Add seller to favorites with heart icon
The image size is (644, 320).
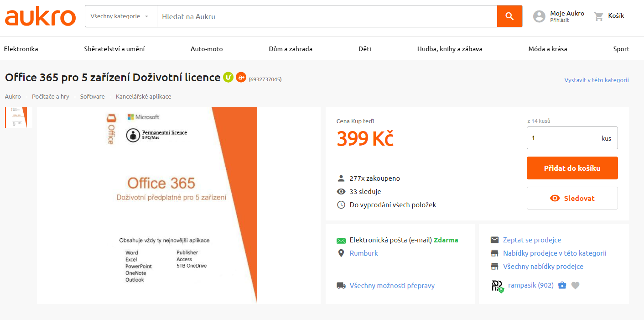(576, 286)
